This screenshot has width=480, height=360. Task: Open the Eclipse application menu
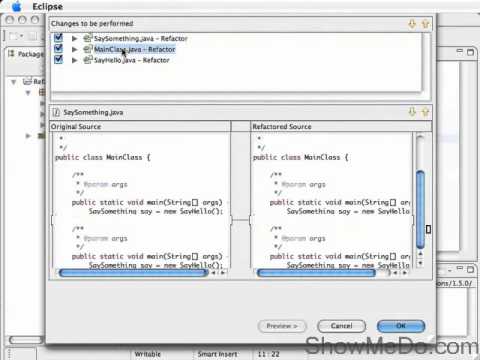(x=47, y=6)
